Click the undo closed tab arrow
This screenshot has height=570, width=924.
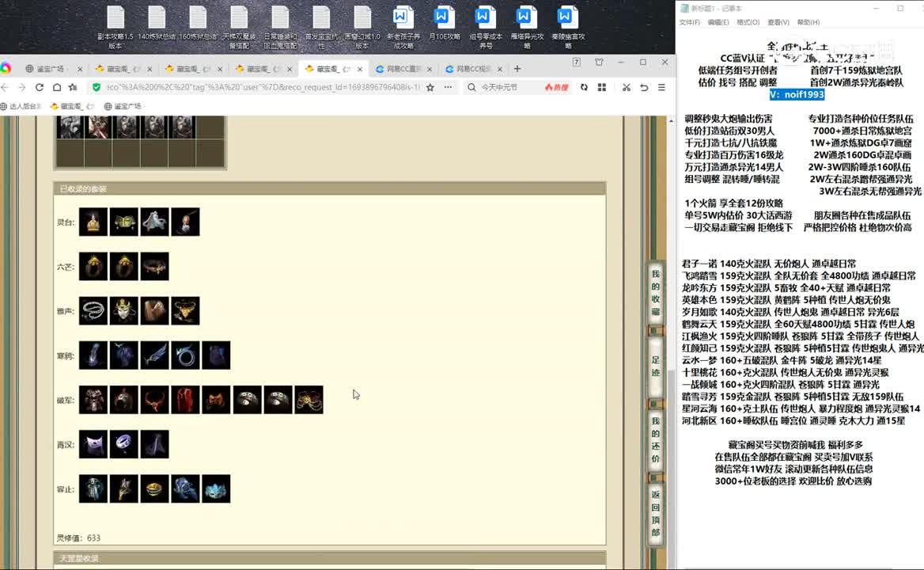pyautogui.click(x=643, y=87)
